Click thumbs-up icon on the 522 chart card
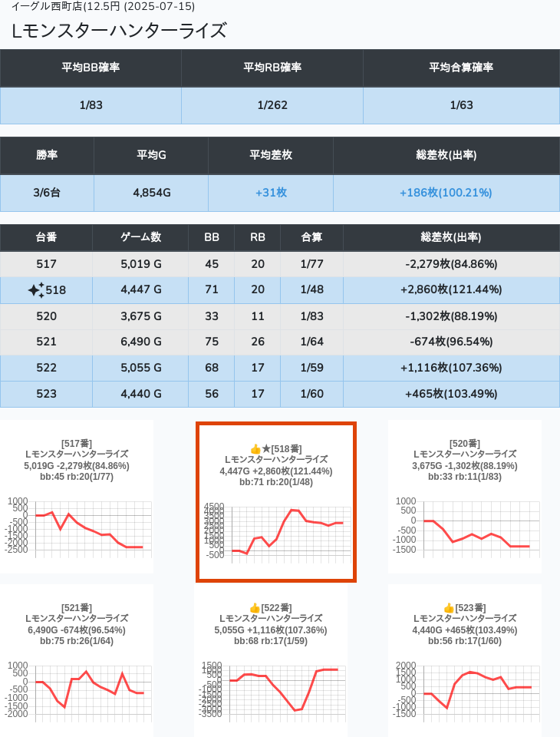Viewport: 560px width, 737px height. point(255,608)
